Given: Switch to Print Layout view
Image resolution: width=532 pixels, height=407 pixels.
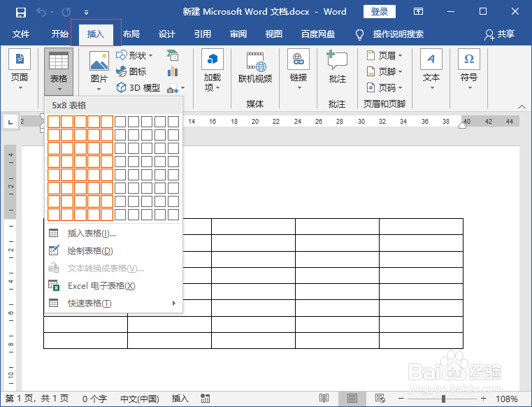Looking at the screenshot, I should (352, 398).
